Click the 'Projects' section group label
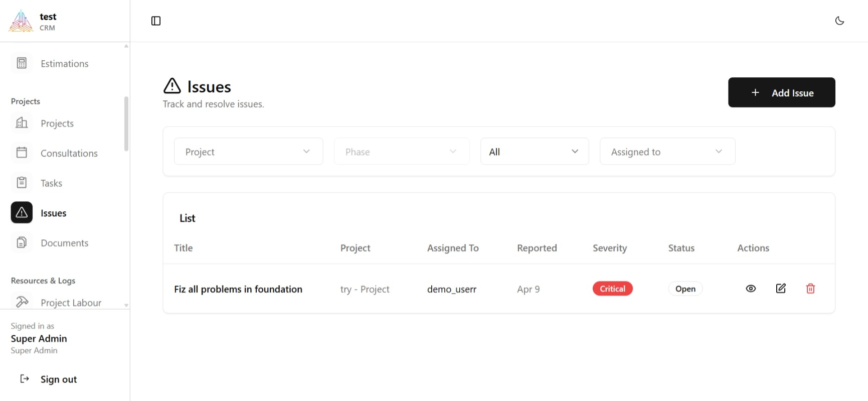 (26, 101)
